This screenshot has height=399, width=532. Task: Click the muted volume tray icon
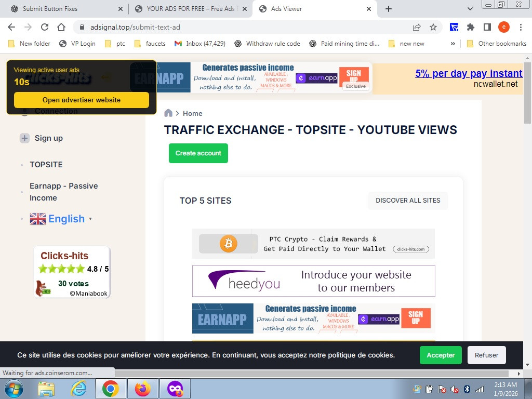tap(454, 389)
